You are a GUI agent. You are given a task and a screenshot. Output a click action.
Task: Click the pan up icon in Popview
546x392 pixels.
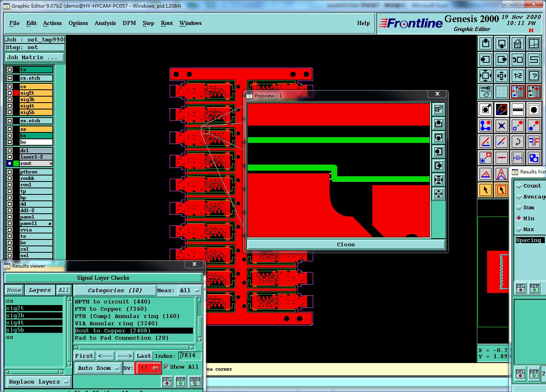coord(438,123)
